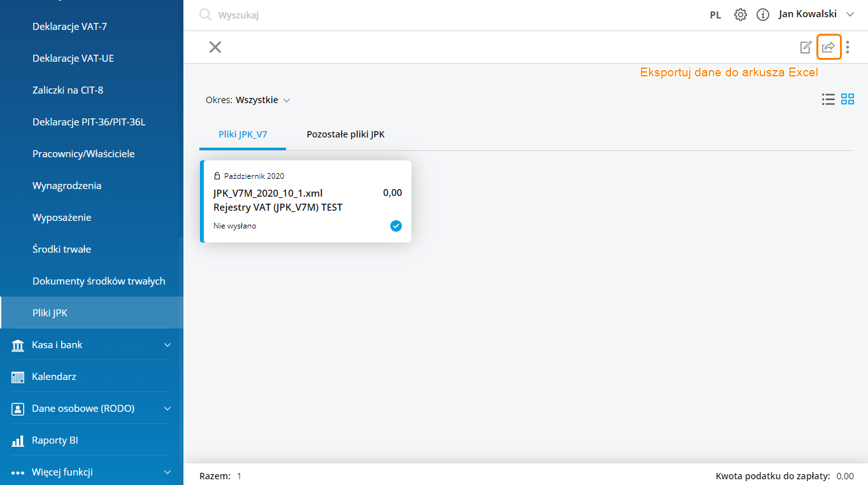The image size is (868, 485).
Task: Uncheck the selected JPK_V7M file card
Action: [396, 226]
